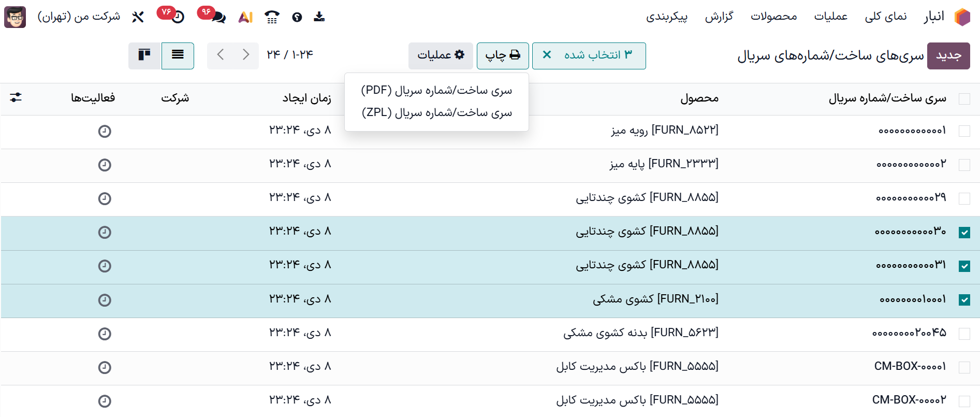
Task: Open the چاپ print dropdown
Action: [503, 55]
